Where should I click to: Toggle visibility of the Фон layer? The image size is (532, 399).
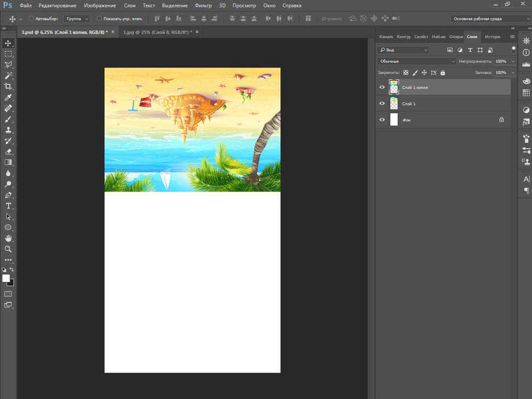(x=382, y=120)
